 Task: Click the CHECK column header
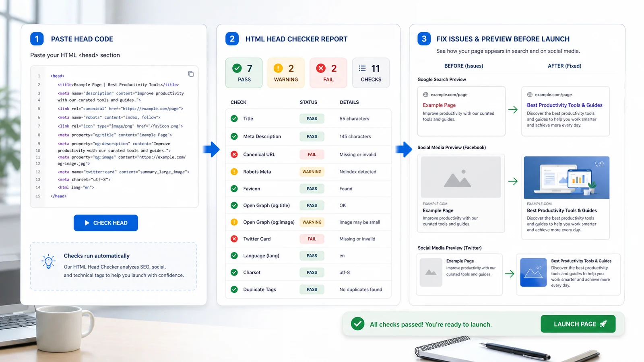[x=238, y=102]
